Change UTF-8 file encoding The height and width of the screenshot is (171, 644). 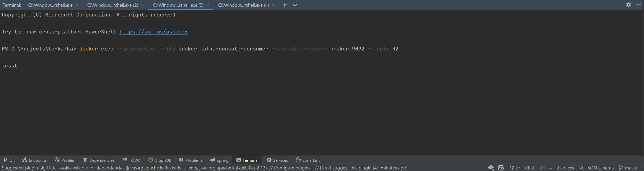pos(546,168)
